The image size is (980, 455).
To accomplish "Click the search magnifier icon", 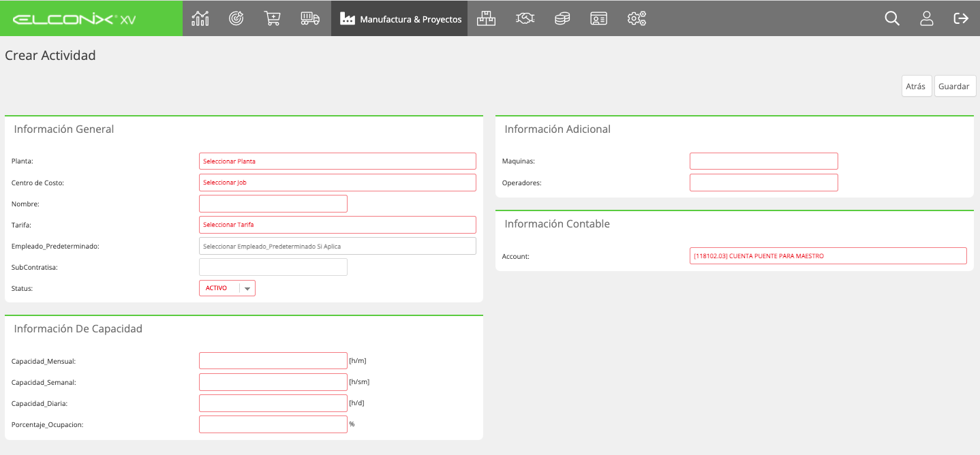I will coord(892,18).
